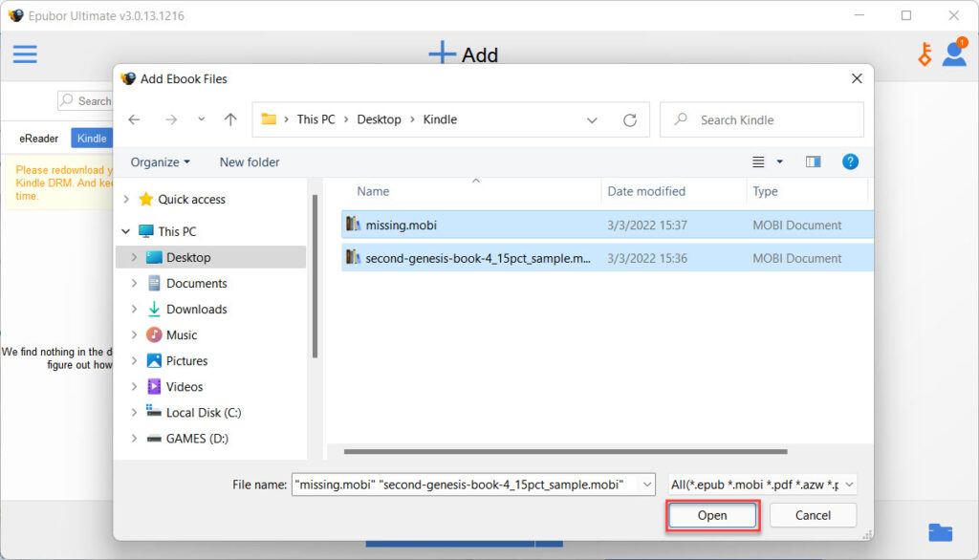Screen dimensions: 979x560
Task: Click the Downloads green arrow icon
Action: coord(154,309)
